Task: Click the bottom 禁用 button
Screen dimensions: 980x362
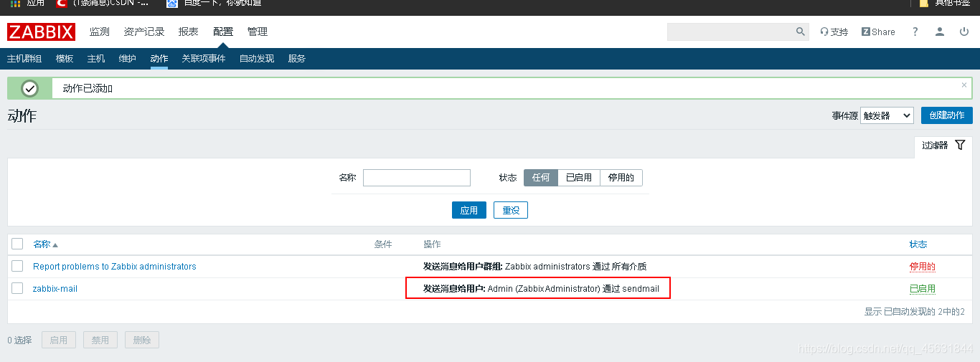Action: tap(100, 340)
